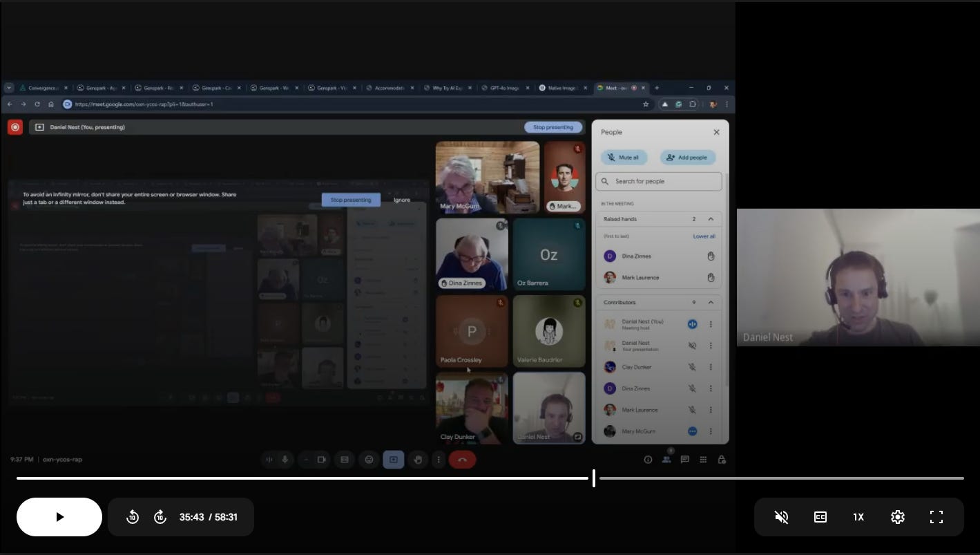This screenshot has height=555, width=980.
Task: Turn on captions in the Meet toolbar
Action: pos(345,460)
